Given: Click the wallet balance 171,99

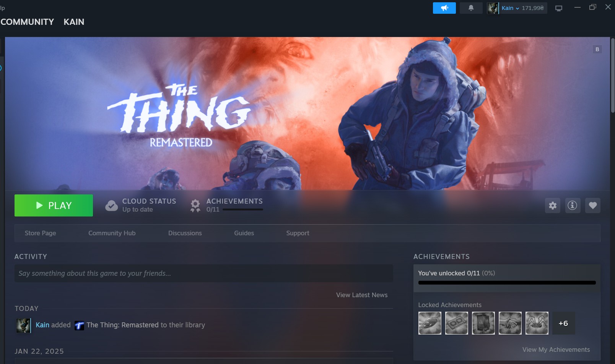Looking at the screenshot, I should coord(533,8).
